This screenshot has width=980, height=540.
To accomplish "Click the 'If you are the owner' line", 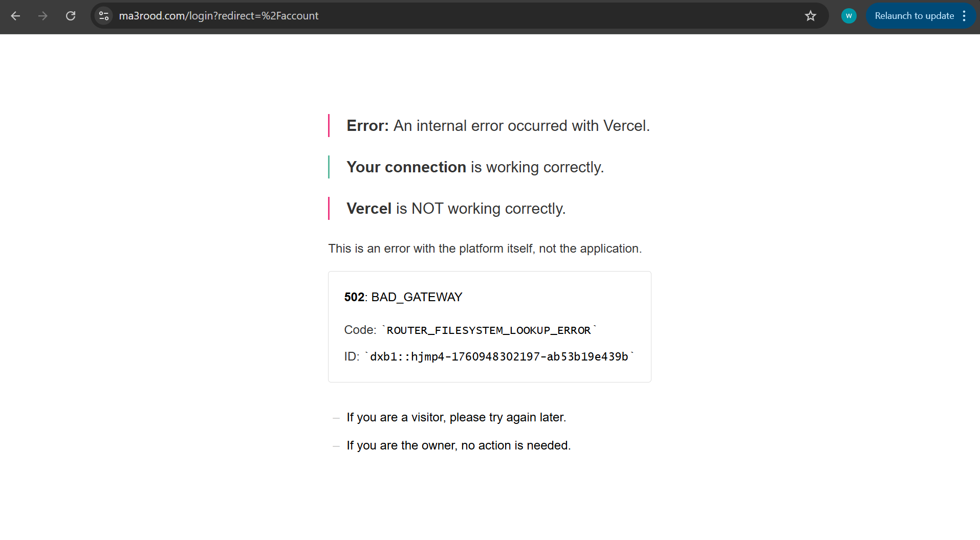I will [459, 445].
